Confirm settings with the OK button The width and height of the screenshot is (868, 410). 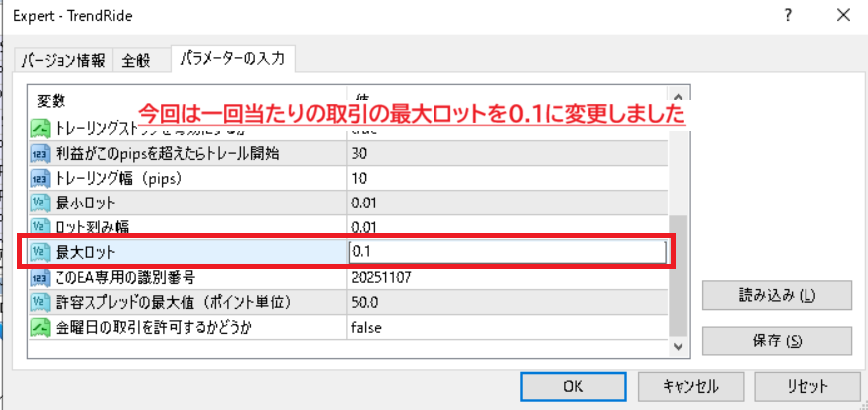click(573, 386)
